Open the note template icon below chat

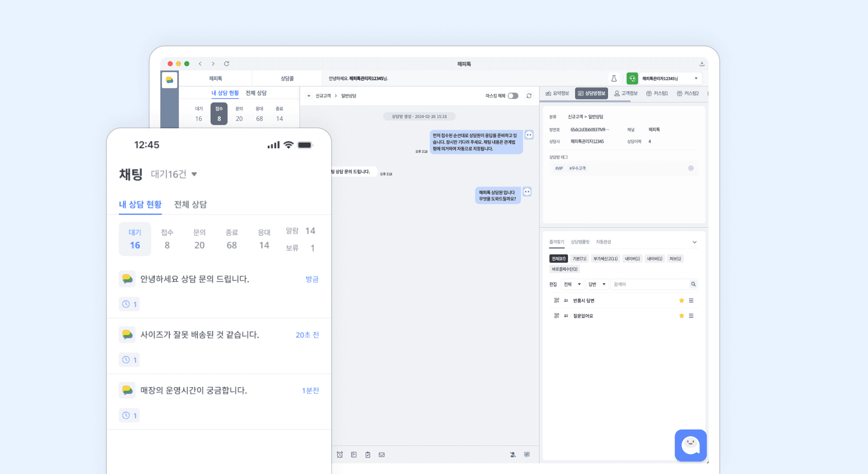[354, 454]
